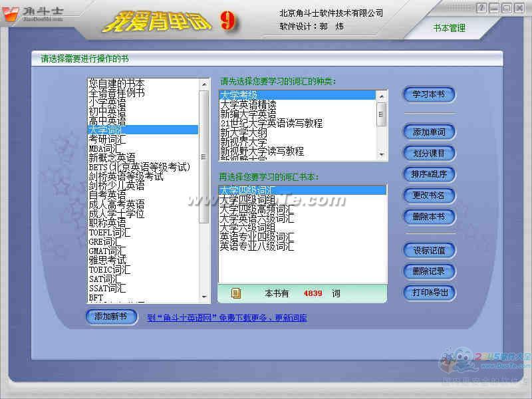The width and height of the screenshot is (532, 399).
Task: Open the 角斗士英语网 download link
Action: pos(227,318)
